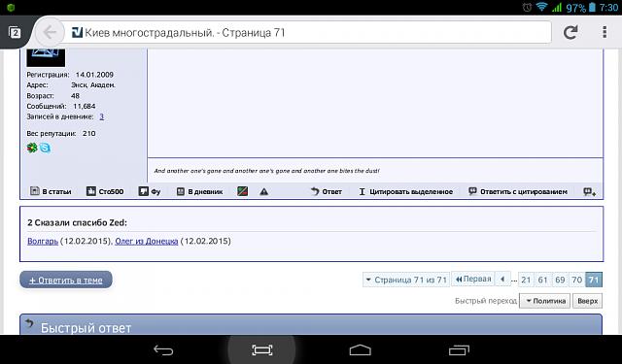The width and height of the screenshot is (622, 364).
Task: Select reputation weight value 210
Action: 88,134
